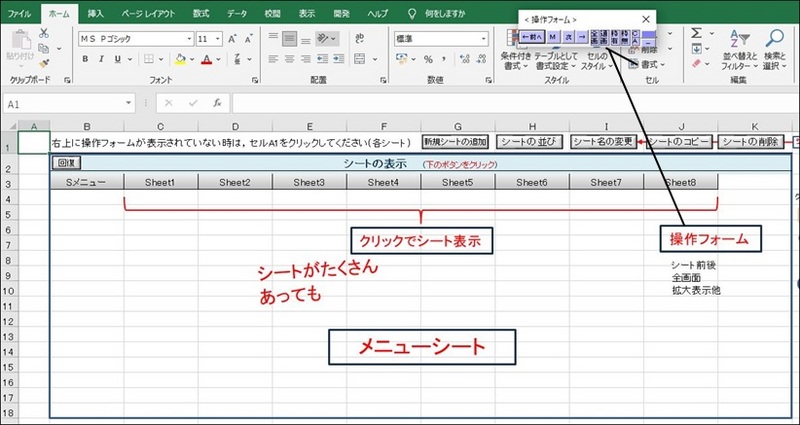Toggle italic formatting
Image resolution: width=800 pixels, height=425 pixels.
[101, 60]
